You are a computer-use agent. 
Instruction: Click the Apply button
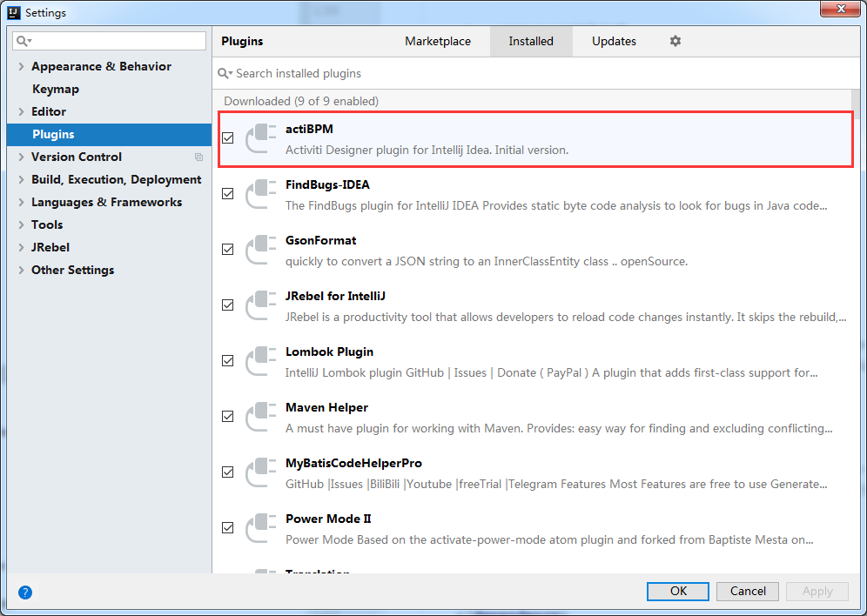click(817, 591)
